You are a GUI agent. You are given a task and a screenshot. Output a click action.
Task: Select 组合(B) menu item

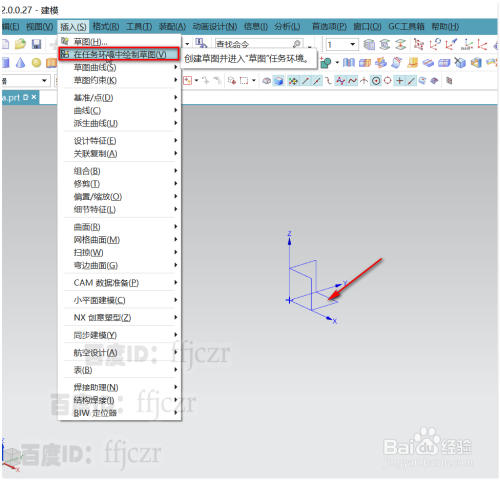coord(119,171)
